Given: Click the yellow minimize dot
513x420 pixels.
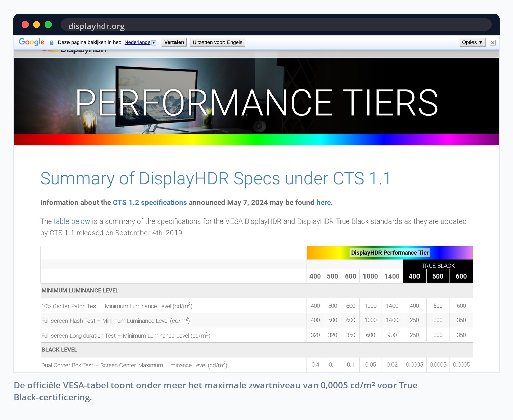Looking at the screenshot, I should click(36, 24).
